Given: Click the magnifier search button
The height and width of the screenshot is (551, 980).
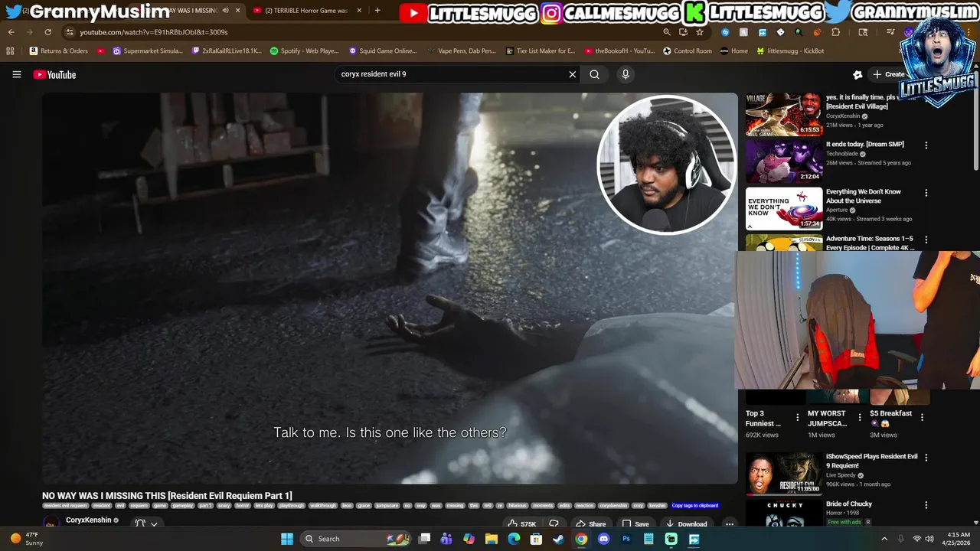Looking at the screenshot, I should (x=594, y=74).
